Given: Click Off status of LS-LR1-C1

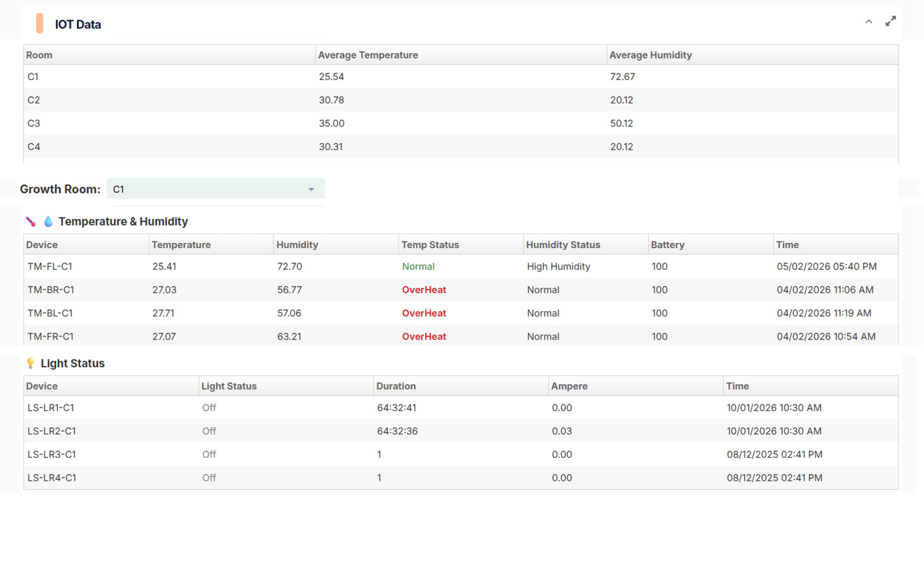Looking at the screenshot, I should 209,407.
